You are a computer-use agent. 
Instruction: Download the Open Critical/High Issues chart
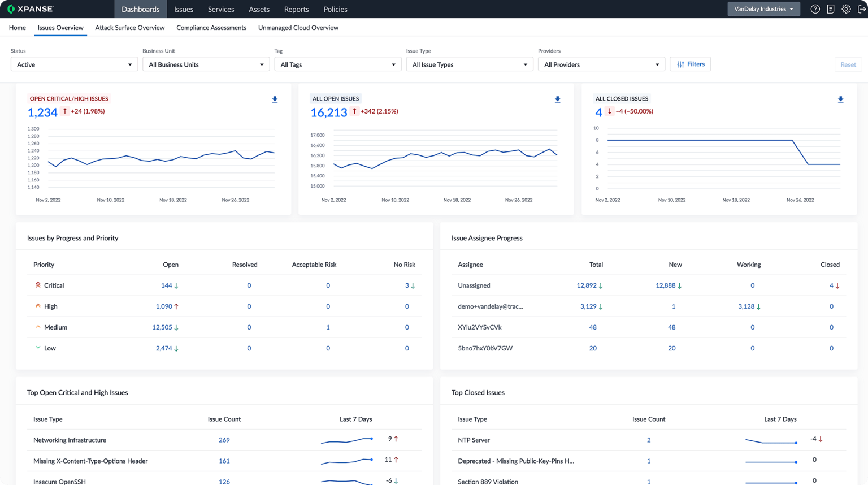click(x=275, y=99)
